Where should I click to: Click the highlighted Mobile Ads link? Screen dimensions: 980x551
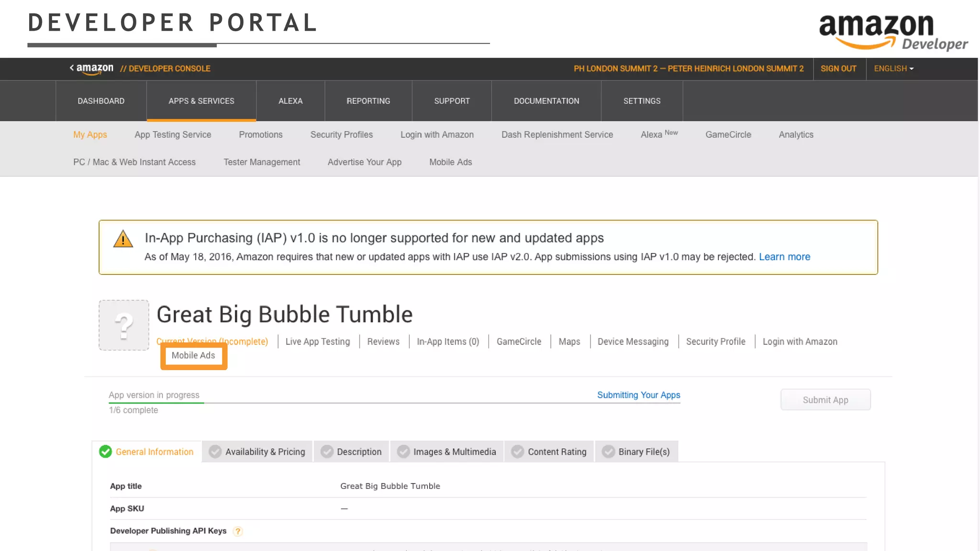click(193, 355)
